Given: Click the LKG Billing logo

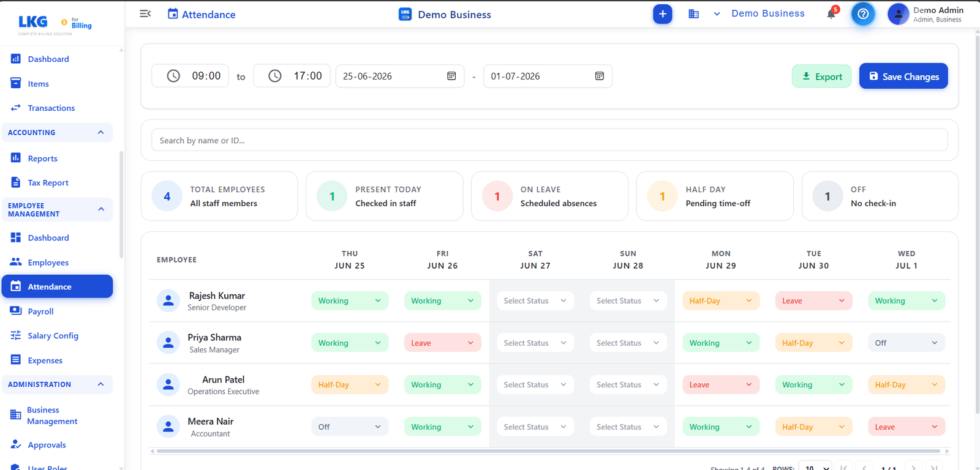Looking at the screenshot, I should [55, 24].
